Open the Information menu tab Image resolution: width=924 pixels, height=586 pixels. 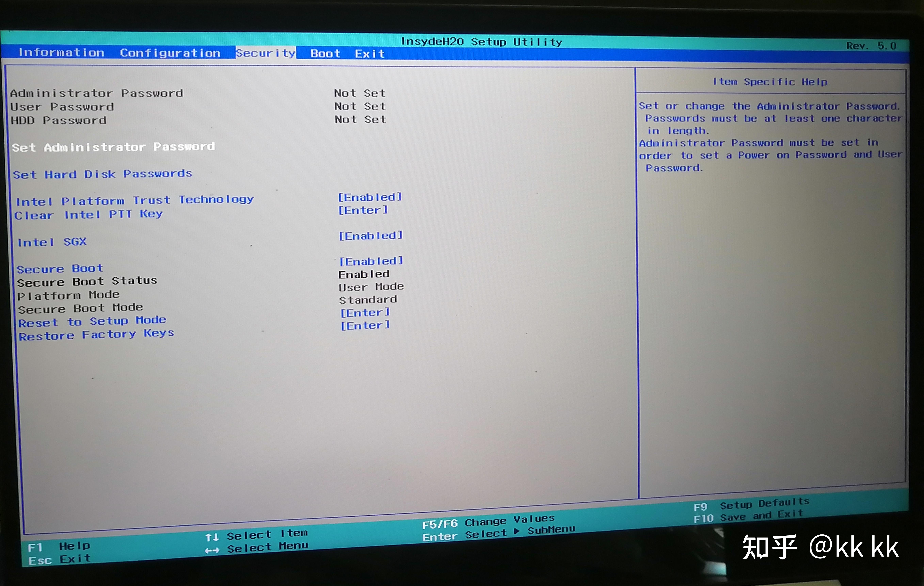pos(61,53)
